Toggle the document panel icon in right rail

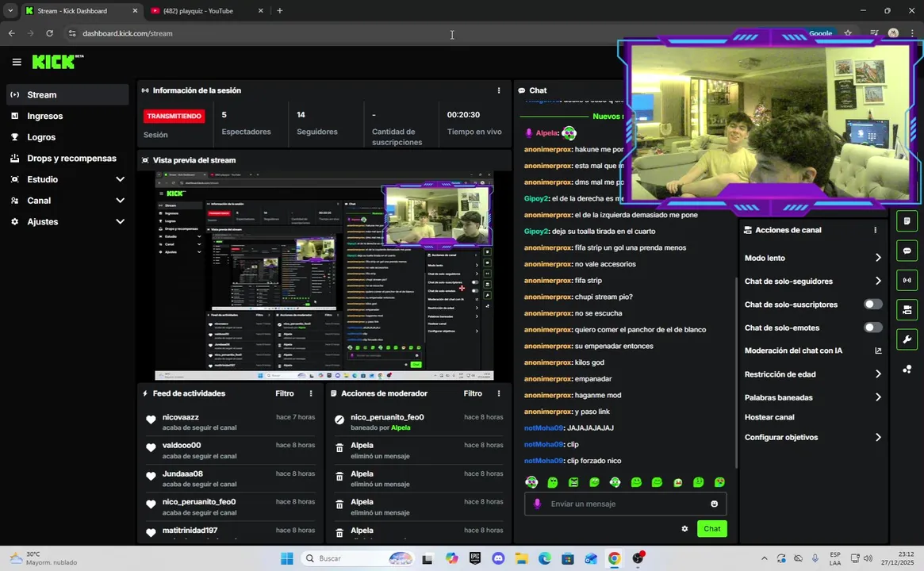[x=907, y=221]
